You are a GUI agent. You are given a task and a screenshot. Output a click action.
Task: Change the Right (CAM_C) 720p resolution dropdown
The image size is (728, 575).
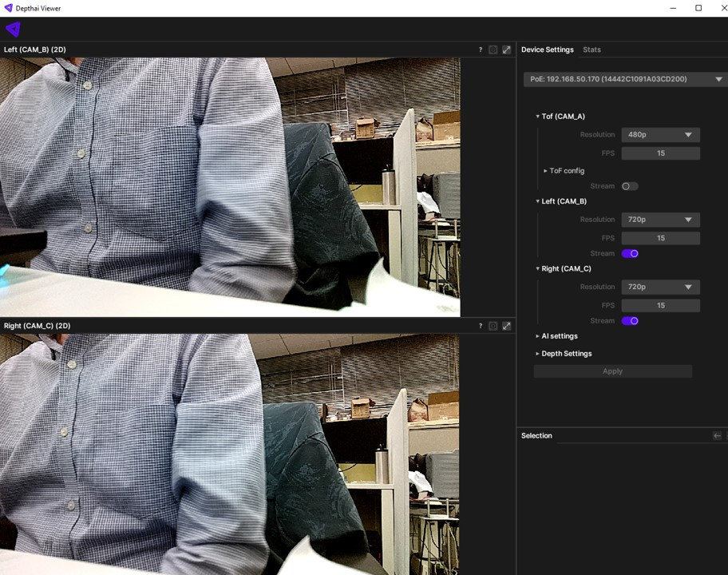coord(660,287)
